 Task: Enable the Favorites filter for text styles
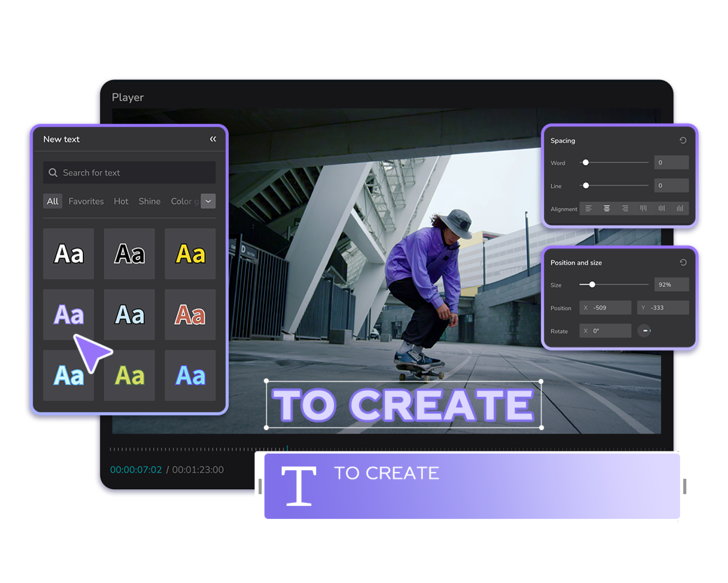point(86,201)
